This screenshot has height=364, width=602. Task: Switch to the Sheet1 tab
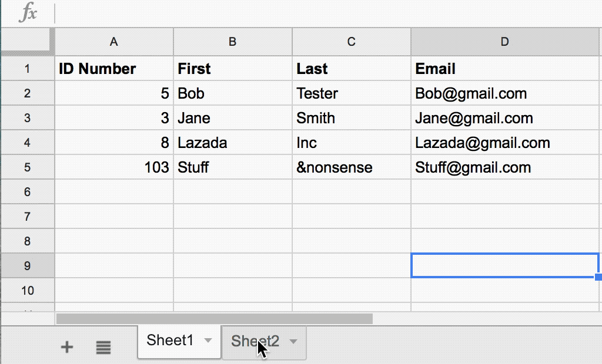[171, 340]
